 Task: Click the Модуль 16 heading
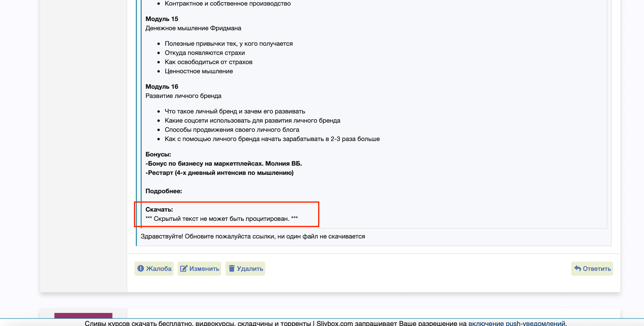162,87
